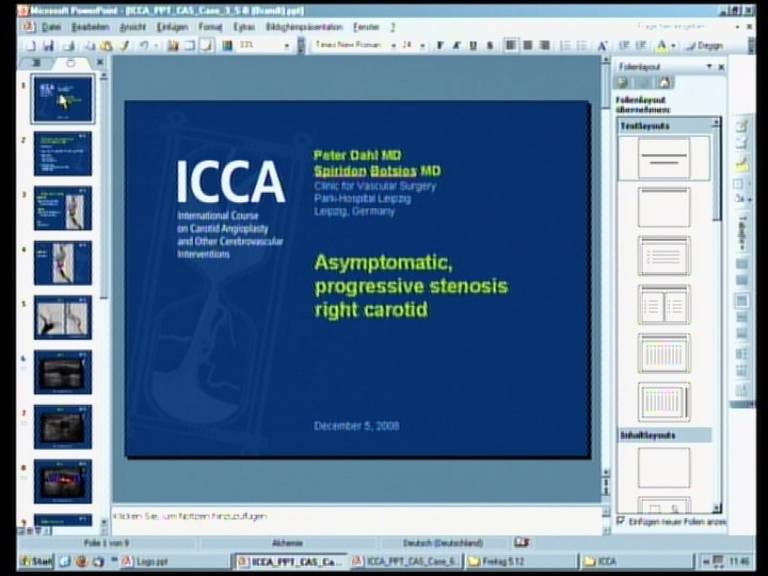Image resolution: width=768 pixels, height=576 pixels.
Task: Open Firefox from quick launch
Action: [x=82, y=561]
